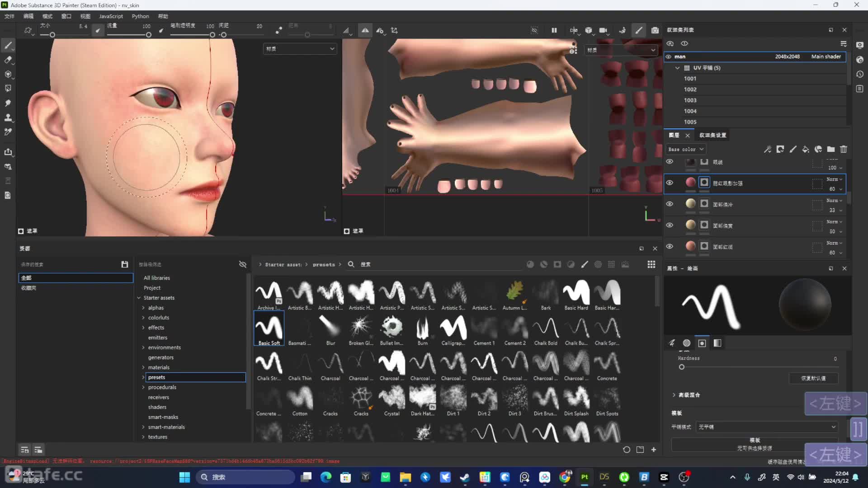Hide the 面部偏冷 layer
The width and height of the screenshot is (868, 488).
click(x=670, y=204)
